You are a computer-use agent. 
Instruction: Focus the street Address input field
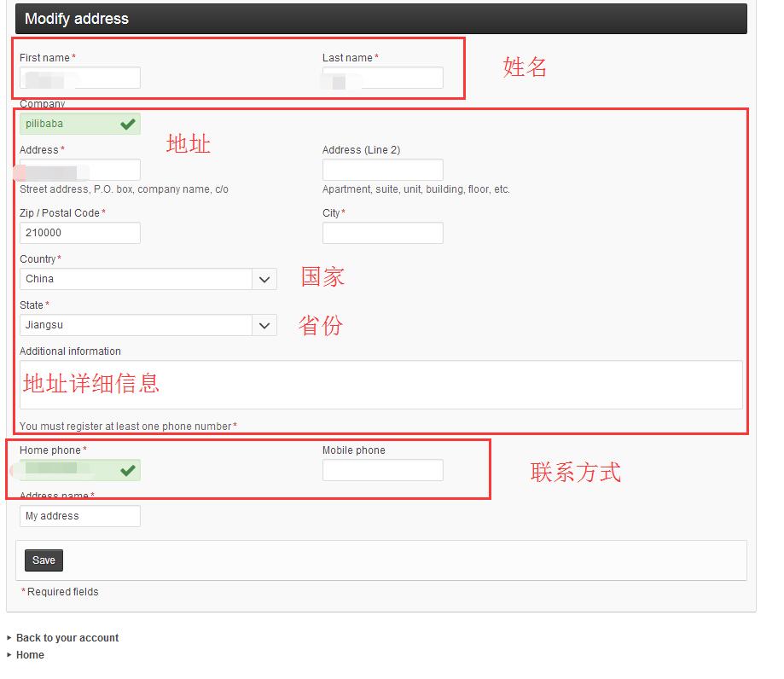[x=80, y=170]
